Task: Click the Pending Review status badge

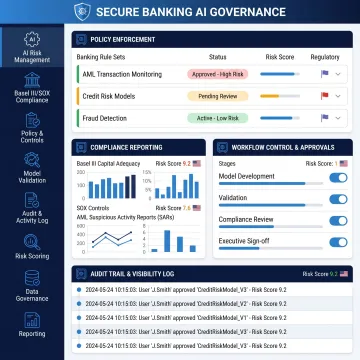Action: point(218,96)
